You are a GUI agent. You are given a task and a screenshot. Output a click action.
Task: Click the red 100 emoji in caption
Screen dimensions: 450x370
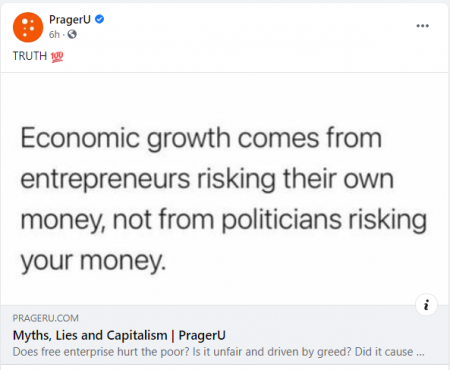click(57, 57)
